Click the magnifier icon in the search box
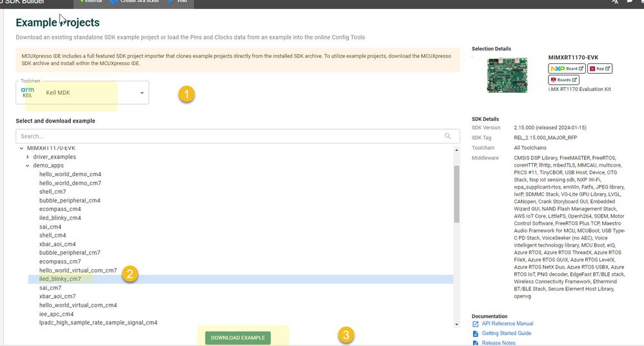The image size is (644, 346). pos(447,136)
